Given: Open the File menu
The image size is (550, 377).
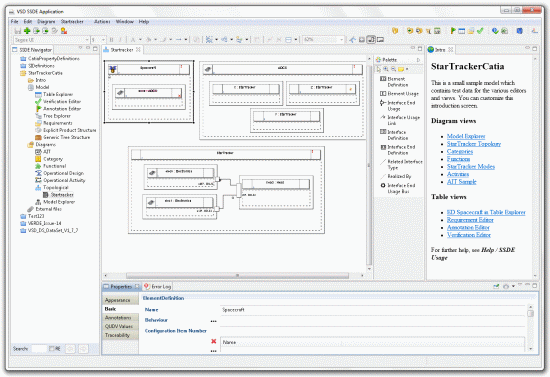Looking at the screenshot, I should coord(14,21).
